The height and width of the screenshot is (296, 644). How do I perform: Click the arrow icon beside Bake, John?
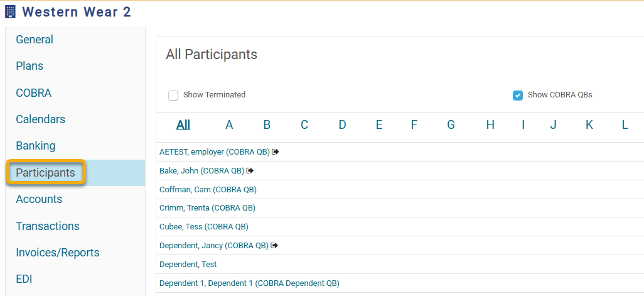pos(250,170)
